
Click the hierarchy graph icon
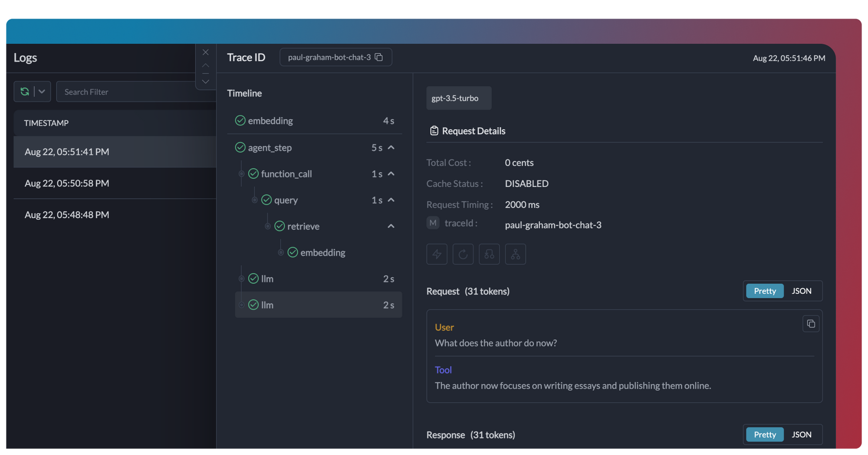tap(515, 254)
